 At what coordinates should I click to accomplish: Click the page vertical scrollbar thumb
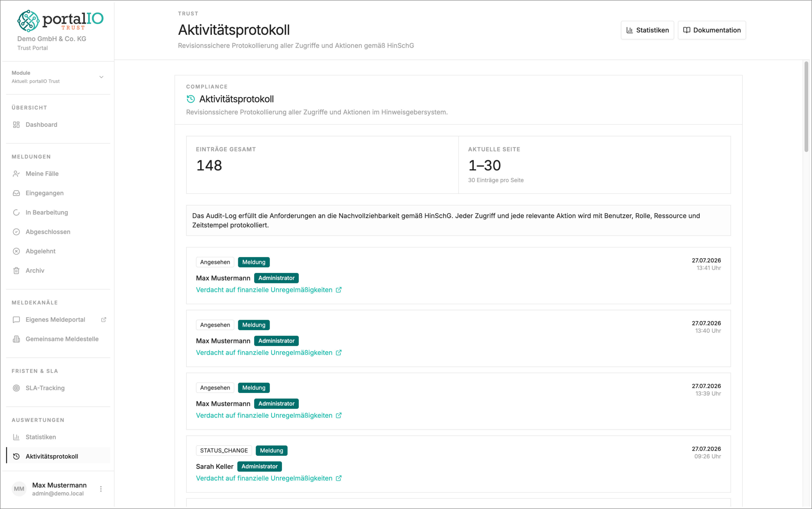pos(806,106)
